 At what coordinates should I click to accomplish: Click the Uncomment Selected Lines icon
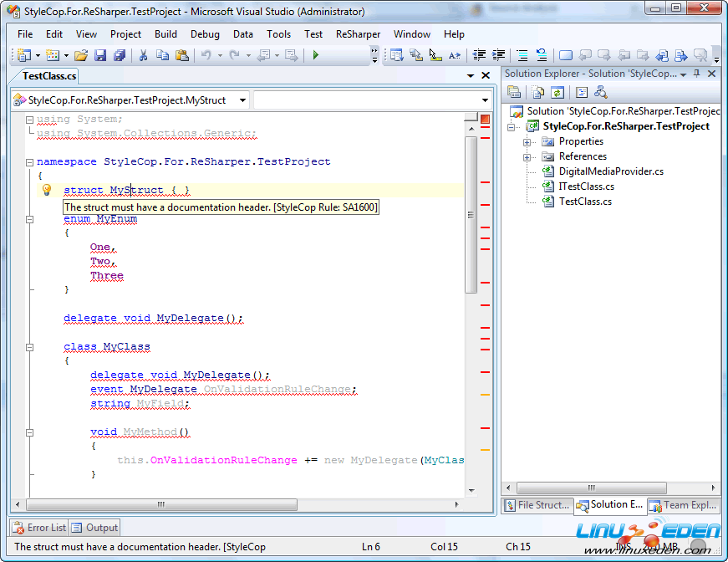coord(542,55)
